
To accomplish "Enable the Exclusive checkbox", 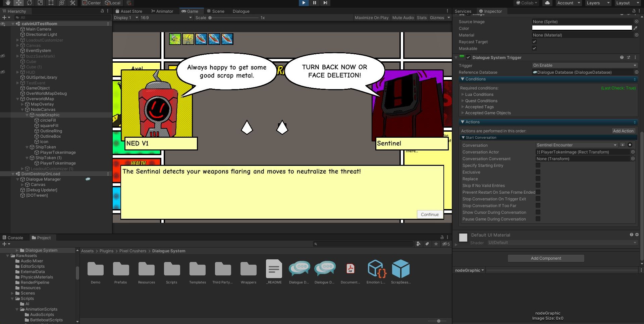I will pyautogui.click(x=538, y=172).
